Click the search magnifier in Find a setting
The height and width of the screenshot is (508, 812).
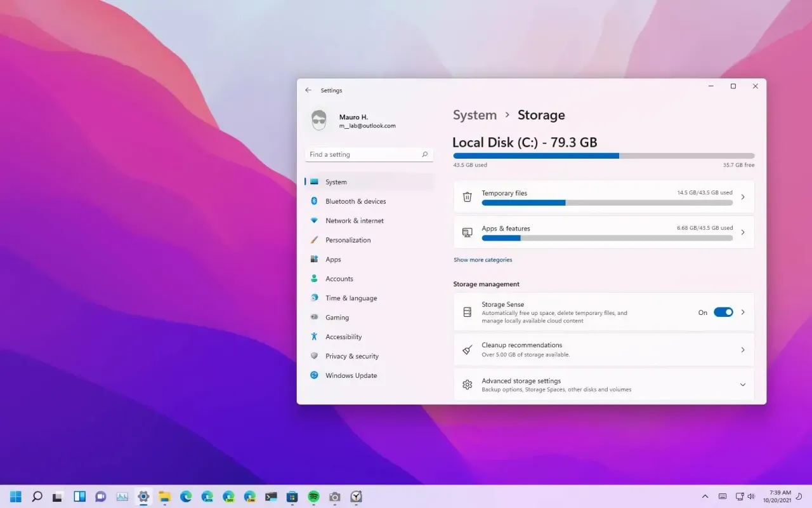425,154
